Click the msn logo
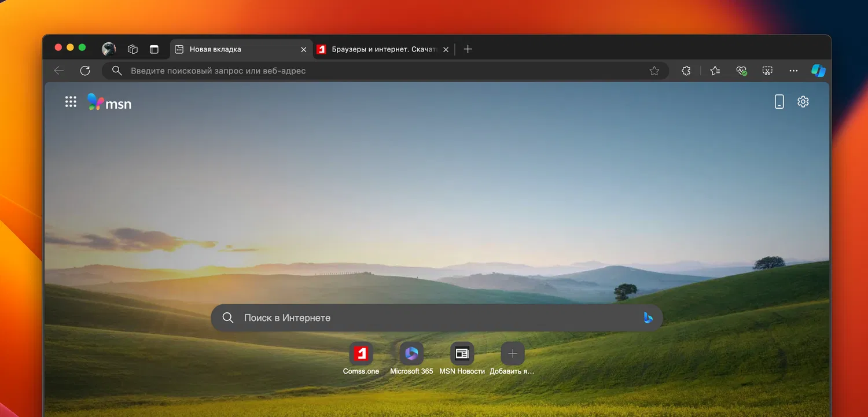Image resolution: width=868 pixels, height=417 pixels. (x=109, y=102)
